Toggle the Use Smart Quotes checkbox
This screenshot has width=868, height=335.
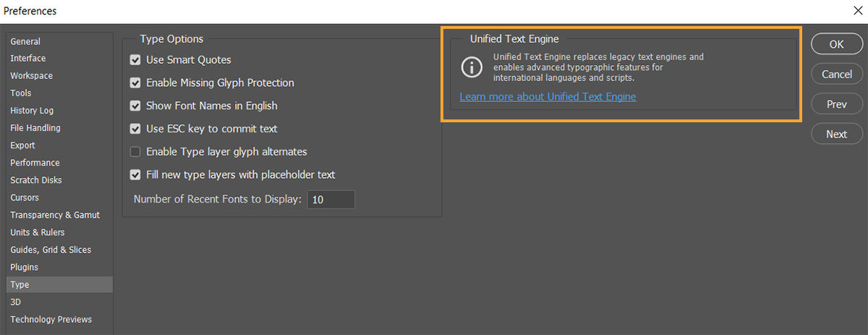(x=135, y=60)
